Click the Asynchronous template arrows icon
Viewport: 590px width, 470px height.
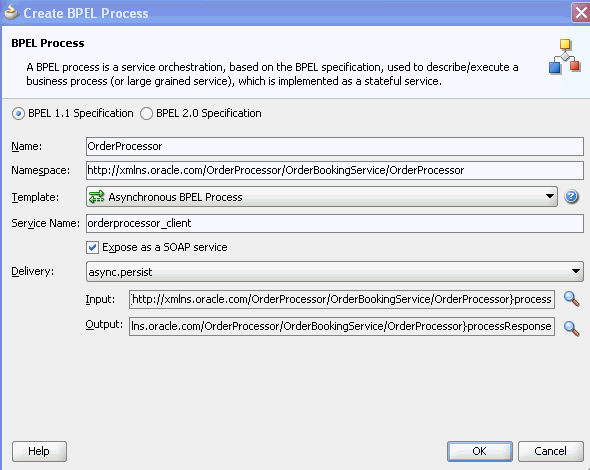coord(96,196)
